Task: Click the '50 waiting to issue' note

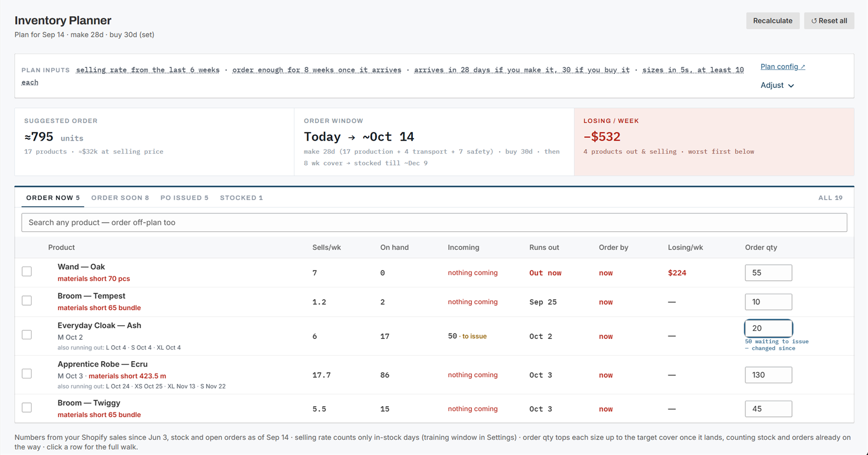Action: point(777,345)
